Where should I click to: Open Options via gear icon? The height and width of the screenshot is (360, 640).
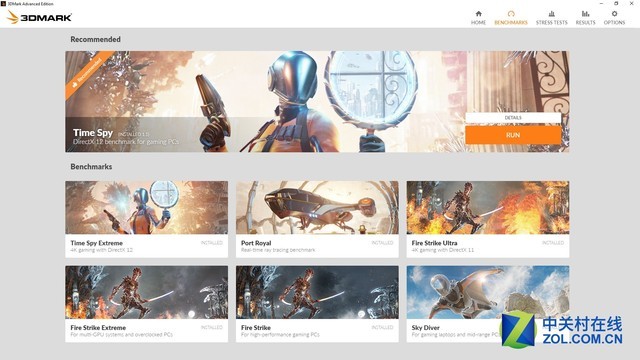coord(614,14)
